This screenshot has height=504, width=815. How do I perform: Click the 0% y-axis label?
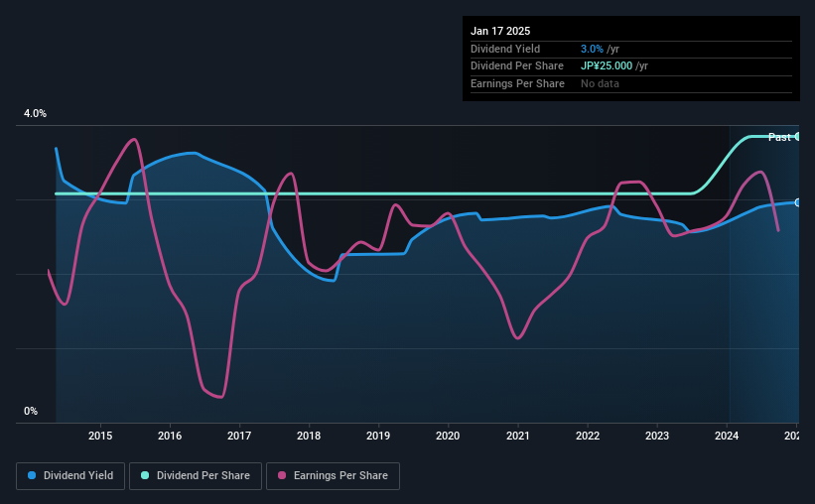click(x=31, y=411)
